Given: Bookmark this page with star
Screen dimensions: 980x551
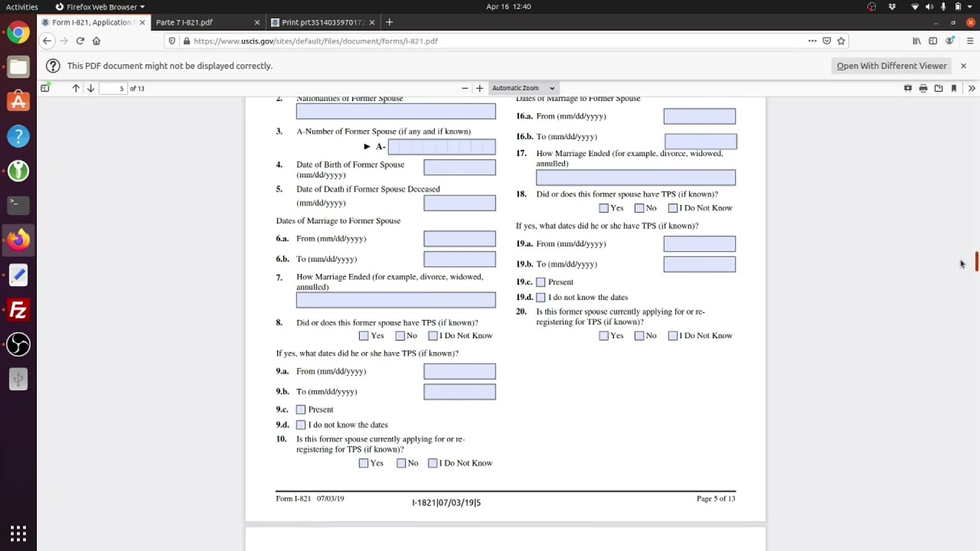Looking at the screenshot, I should (x=841, y=41).
